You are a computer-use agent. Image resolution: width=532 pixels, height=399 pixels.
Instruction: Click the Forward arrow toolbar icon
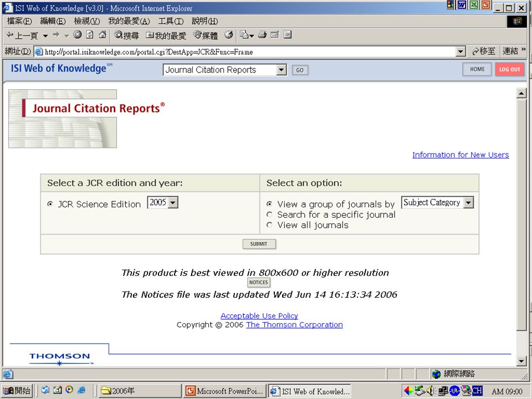point(57,35)
